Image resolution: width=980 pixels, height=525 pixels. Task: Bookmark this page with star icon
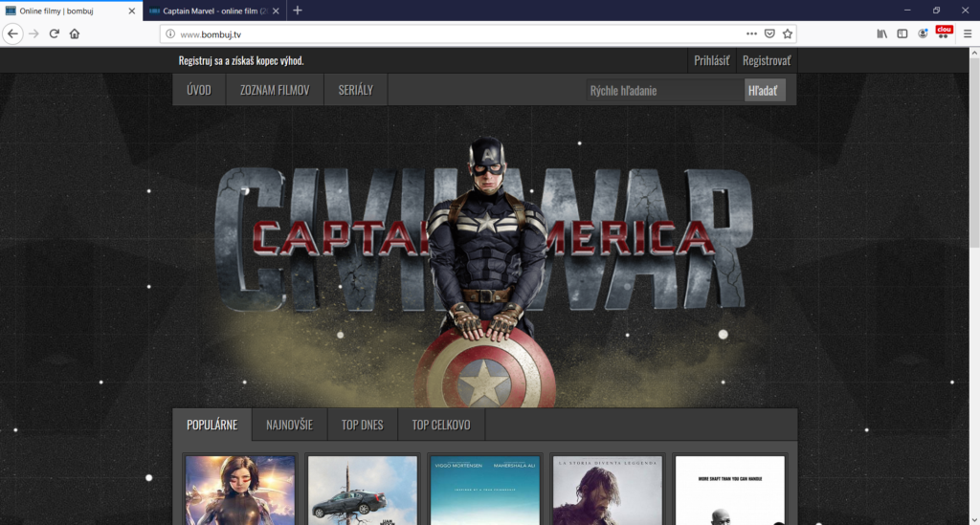(x=788, y=33)
